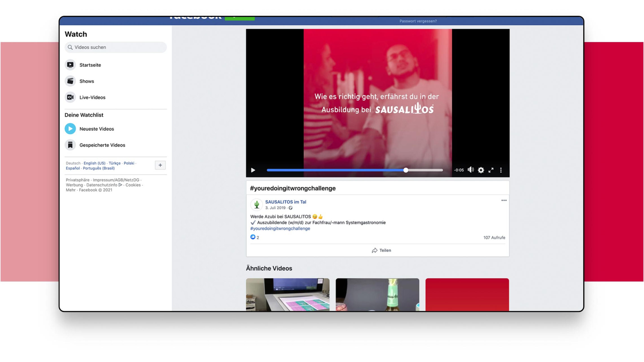644x362 pixels.
Task: Click the Startseite watch icon
Action: 70,65
